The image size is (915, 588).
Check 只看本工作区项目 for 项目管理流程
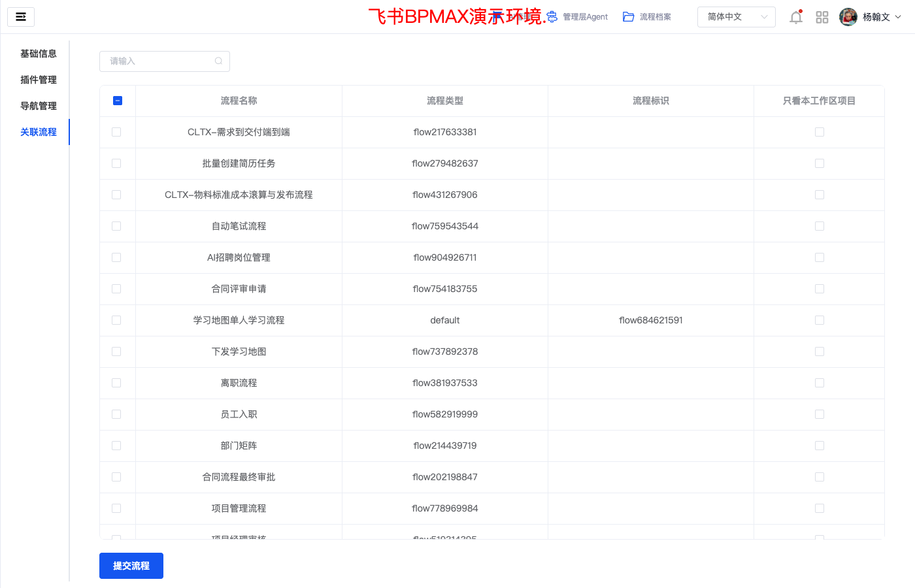tap(820, 508)
